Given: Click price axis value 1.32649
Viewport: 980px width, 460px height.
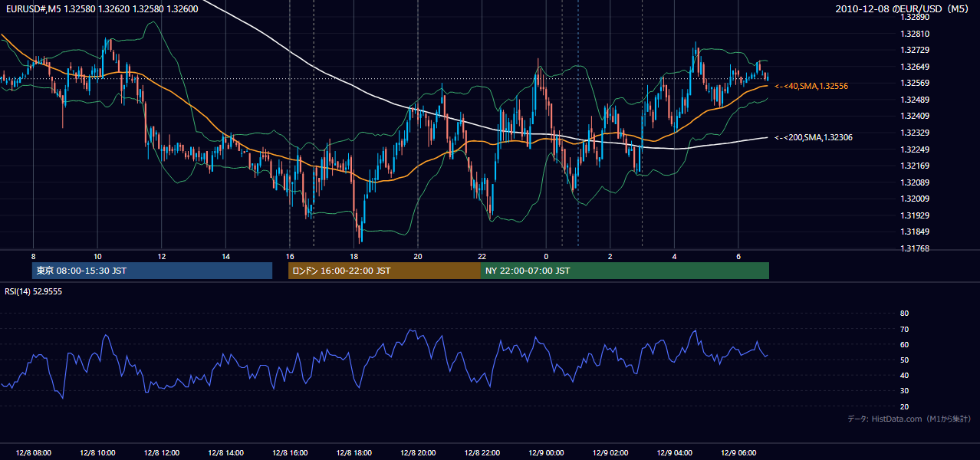Looking at the screenshot, I should coord(916,67).
